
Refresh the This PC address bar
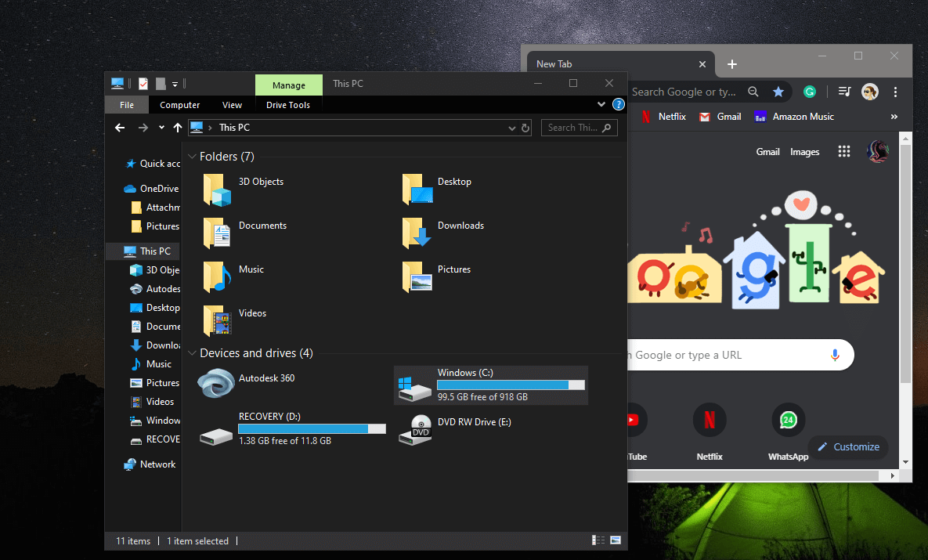pyautogui.click(x=525, y=128)
